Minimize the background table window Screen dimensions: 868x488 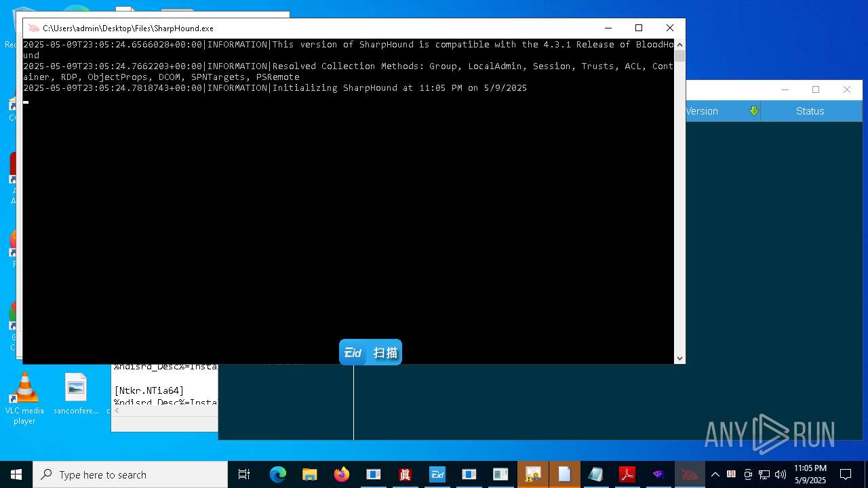(785, 89)
